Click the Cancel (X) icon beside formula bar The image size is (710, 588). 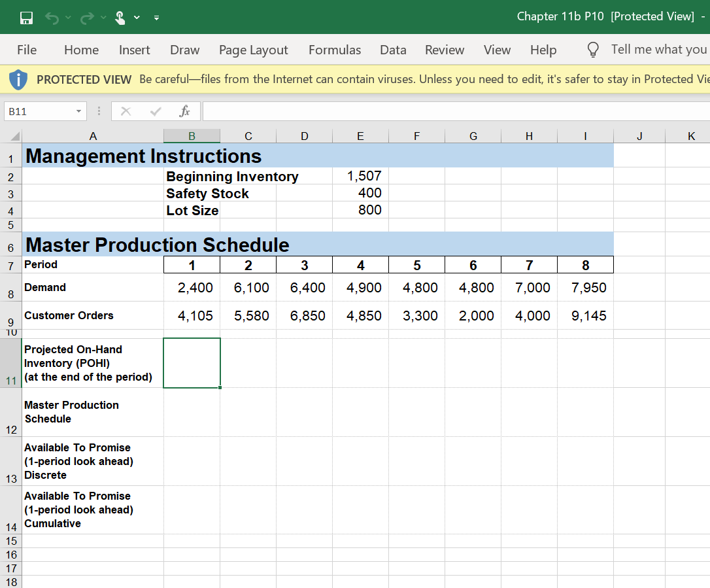[x=126, y=111]
